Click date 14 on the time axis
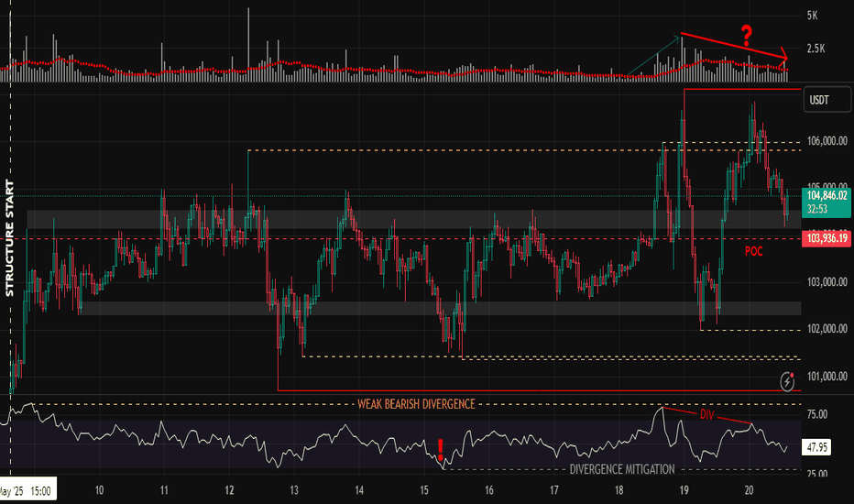The height and width of the screenshot is (504, 854). 359,490
